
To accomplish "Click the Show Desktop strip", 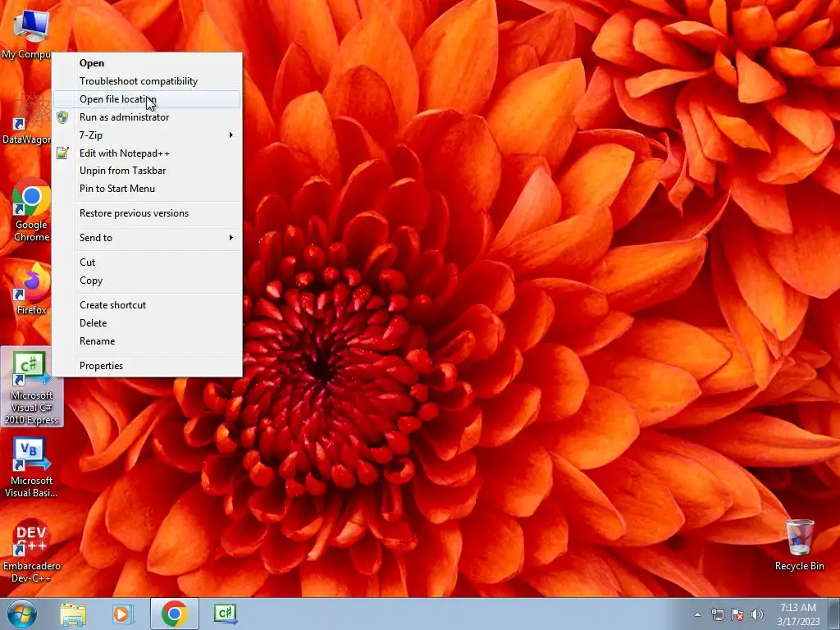I will click(834, 614).
